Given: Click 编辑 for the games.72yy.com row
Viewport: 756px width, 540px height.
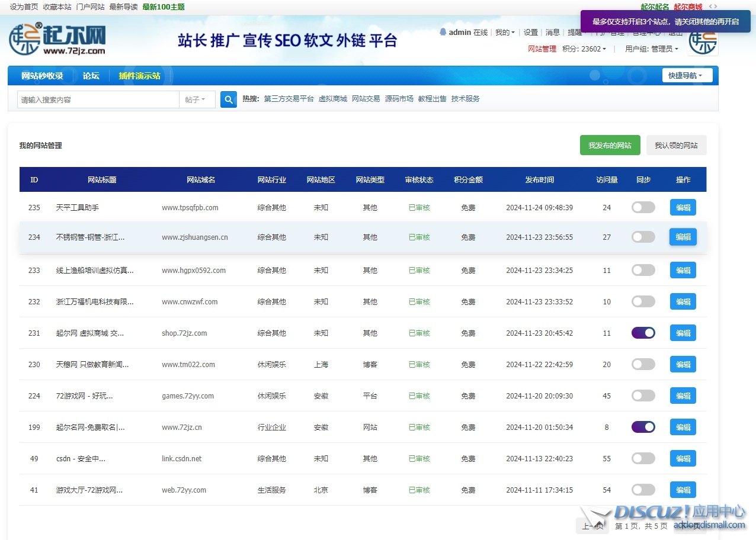Looking at the screenshot, I should [683, 396].
